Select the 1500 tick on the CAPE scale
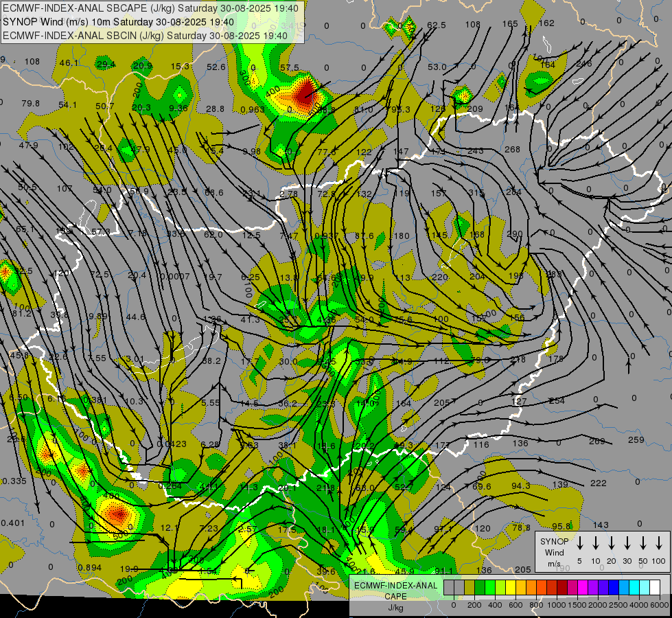Image resolution: width=672 pixels, height=618 pixels. click(x=577, y=605)
